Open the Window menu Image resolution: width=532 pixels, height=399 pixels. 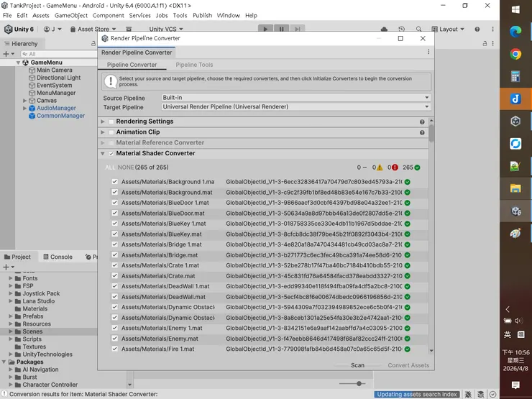(229, 15)
